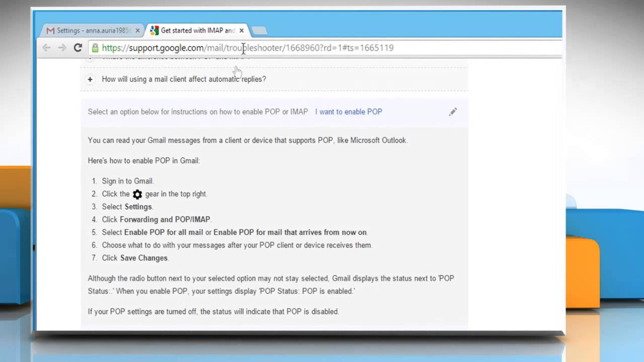
Task: Click 'Enable POP for all mail' text
Action: click(164, 232)
